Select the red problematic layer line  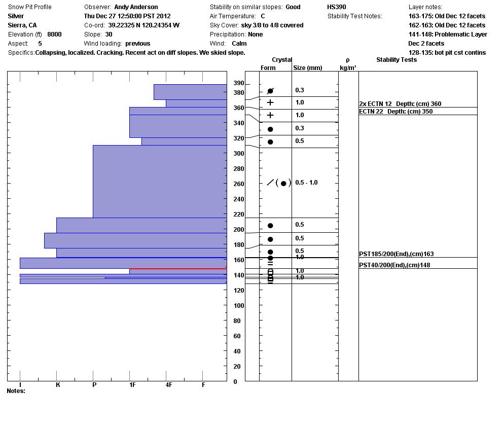177,269
